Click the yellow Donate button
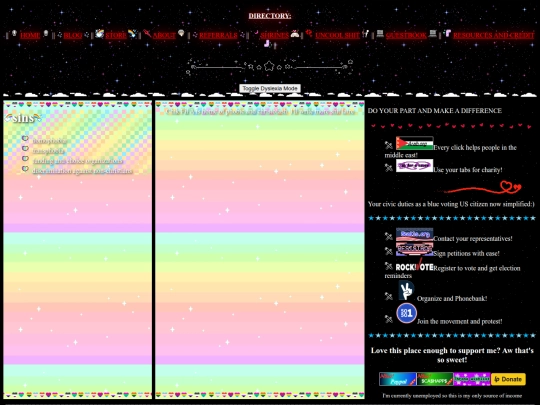 click(508, 379)
